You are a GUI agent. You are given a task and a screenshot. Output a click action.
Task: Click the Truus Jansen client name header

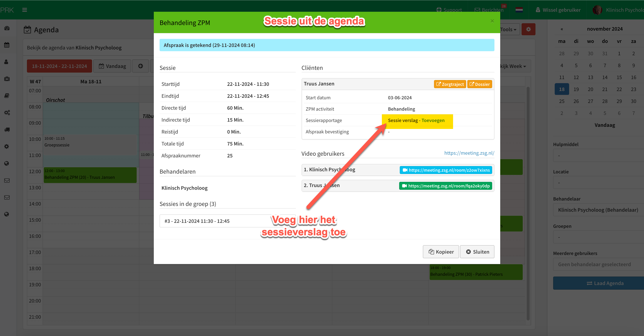pos(319,84)
